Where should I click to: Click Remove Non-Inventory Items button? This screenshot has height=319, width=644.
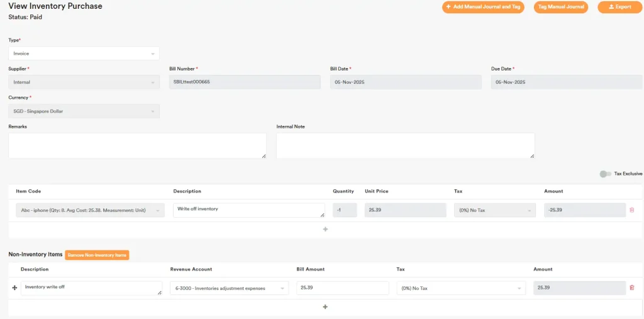97,255
